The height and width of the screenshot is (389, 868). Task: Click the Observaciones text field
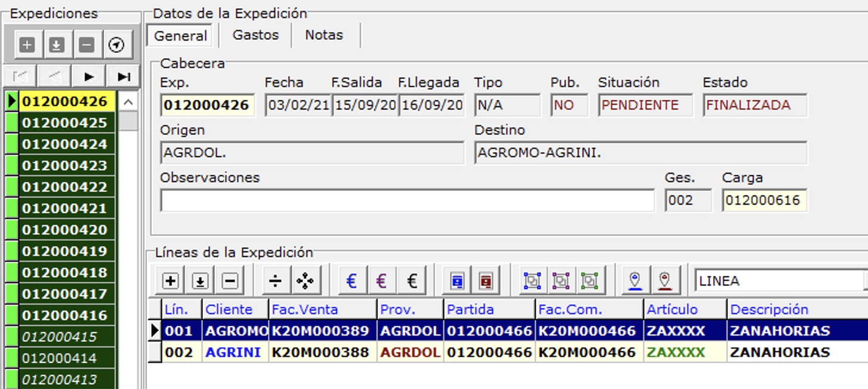pyautogui.click(x=407, y=201)
